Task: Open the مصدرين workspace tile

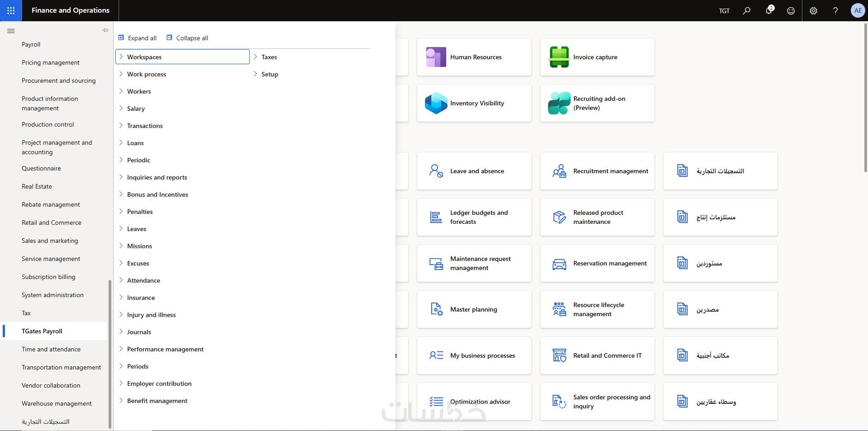Action: pyautogui.click(x=720, y=309)
